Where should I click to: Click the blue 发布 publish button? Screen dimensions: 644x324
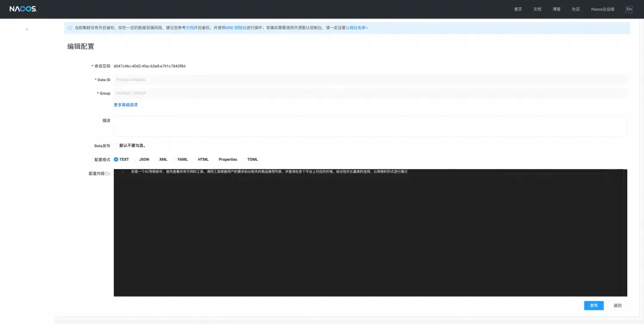[x=593, y=306]
